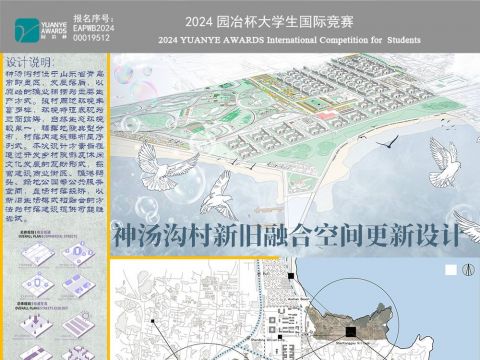
Task: Click the English subtitle '2024 YUANYE AWARDS International Competition for Students'
Action: click(289, 40)
